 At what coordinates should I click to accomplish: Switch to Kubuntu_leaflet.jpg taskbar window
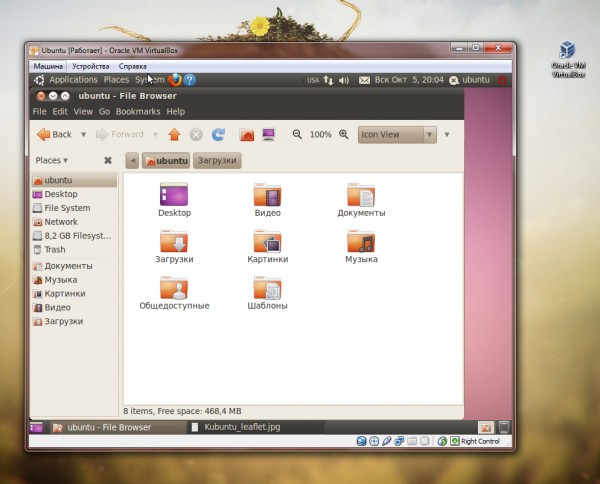point(256,427)
